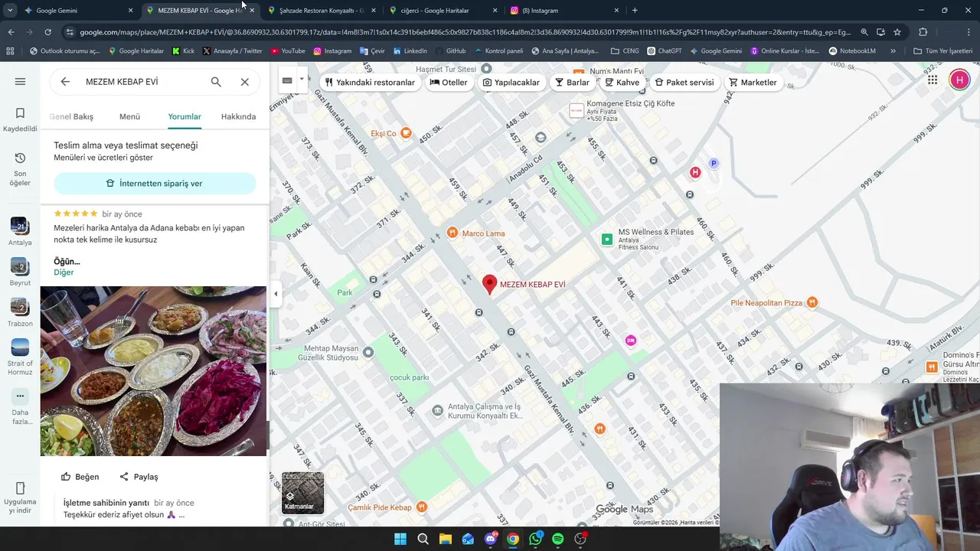
Task: Open the ChatGPT bookmark
Action: 664,51
